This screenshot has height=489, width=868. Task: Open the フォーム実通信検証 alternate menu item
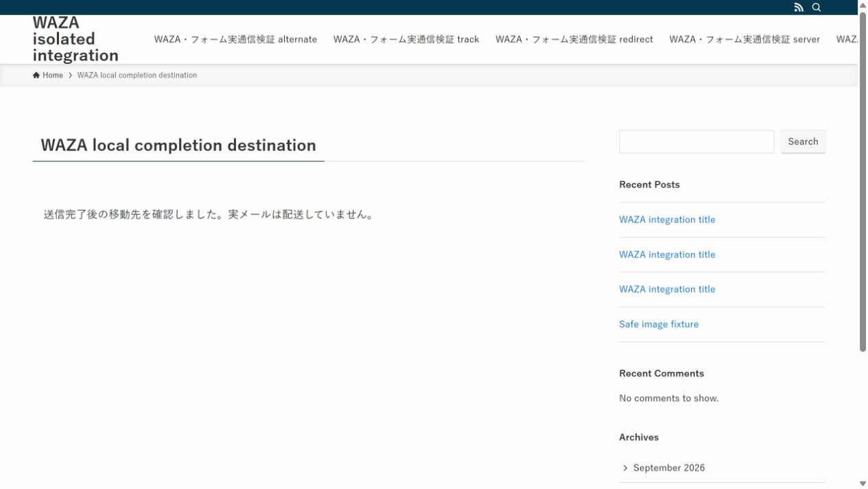[235, 39]
